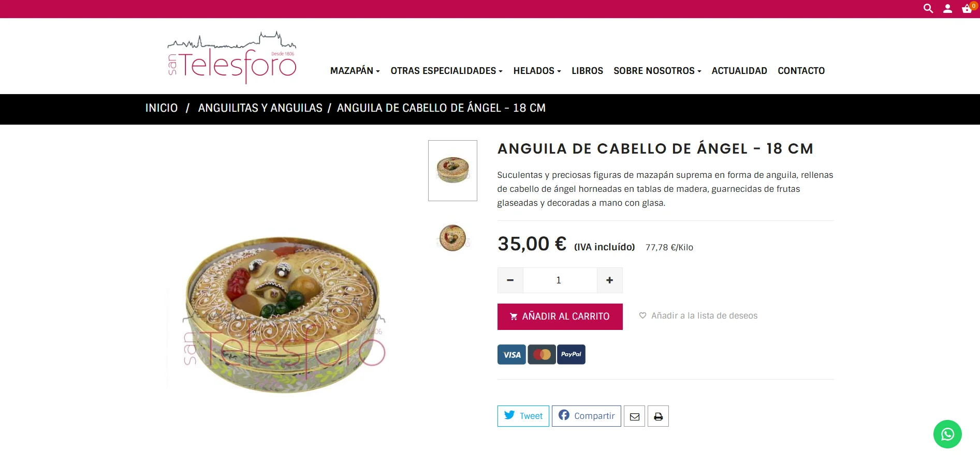Go to the Contacto page
This screenshot has width=980, height=467.
pyautogui.click(x=801, y=71)
